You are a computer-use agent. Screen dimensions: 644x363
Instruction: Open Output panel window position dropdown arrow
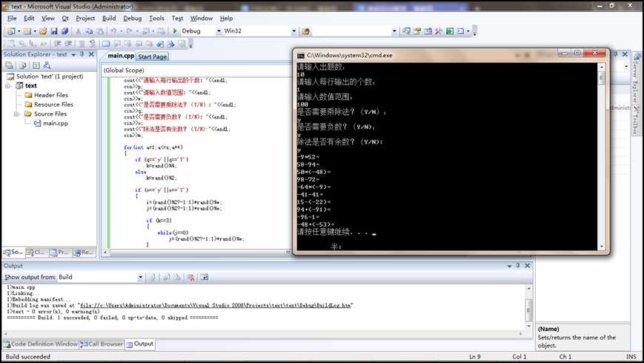[509, 266]
